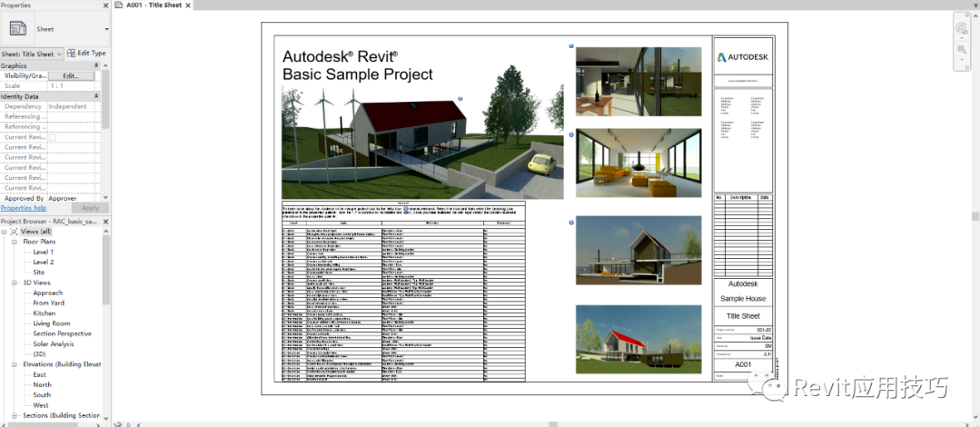Close the Properties palette
Image resolution: width=980 pixels, height=427 pixels.
coord(105,5)
